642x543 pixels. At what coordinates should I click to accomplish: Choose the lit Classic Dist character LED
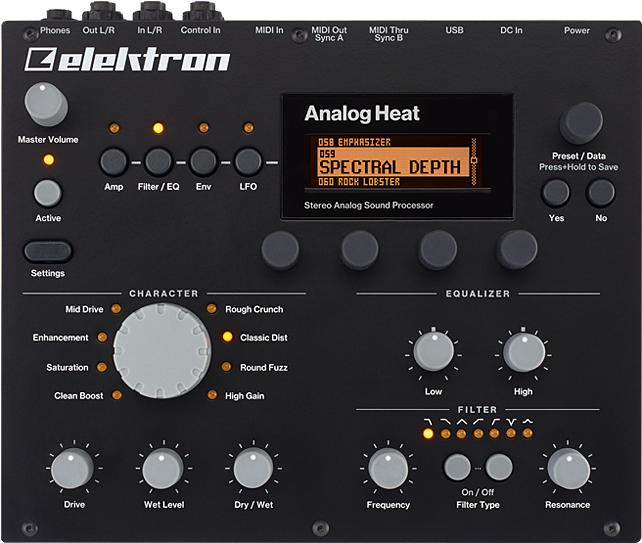click(x=227, y=337)
